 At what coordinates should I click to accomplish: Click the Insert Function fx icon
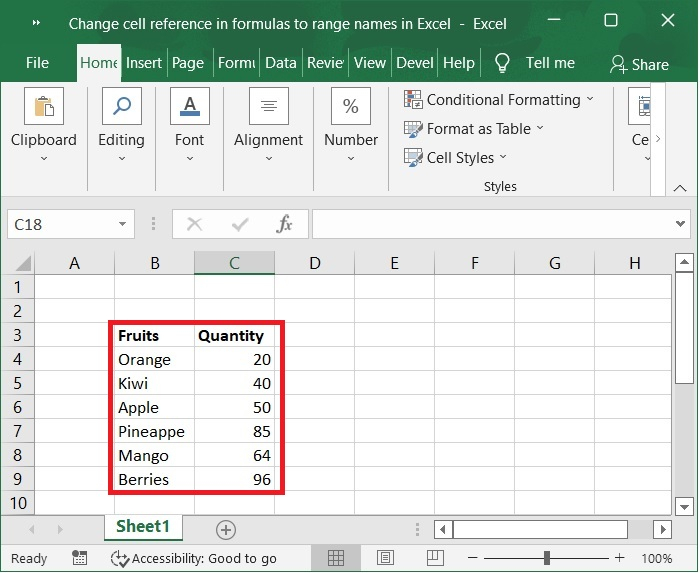click(285, 224)
